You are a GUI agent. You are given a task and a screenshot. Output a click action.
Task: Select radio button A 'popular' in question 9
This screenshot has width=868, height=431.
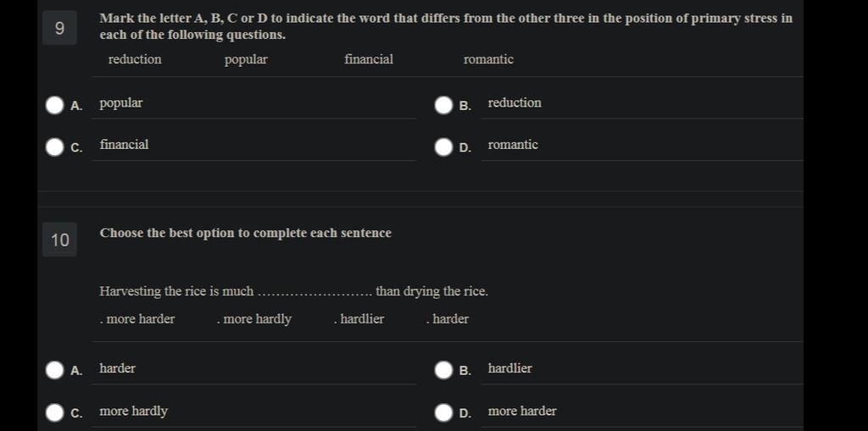[x=55, y=105]
